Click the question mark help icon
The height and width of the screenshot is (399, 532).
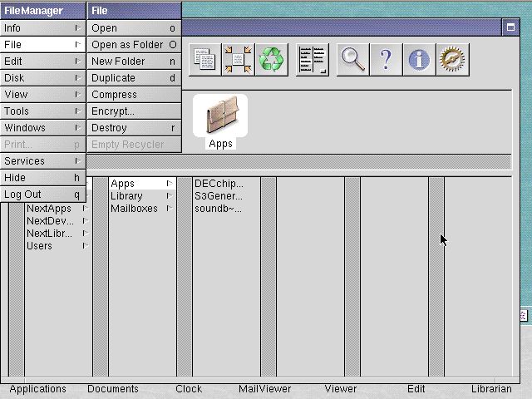click(x=386, y=60)
